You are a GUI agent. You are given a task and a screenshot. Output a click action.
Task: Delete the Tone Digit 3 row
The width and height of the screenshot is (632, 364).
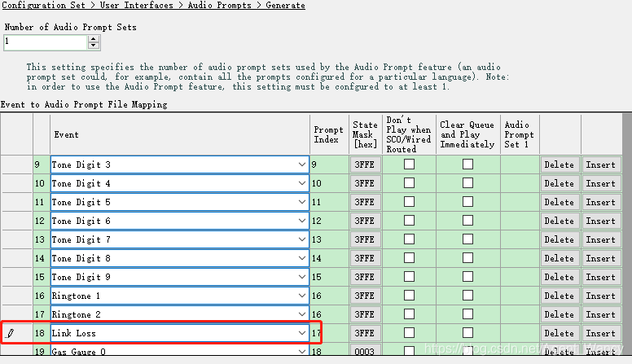tap(560, 164)
